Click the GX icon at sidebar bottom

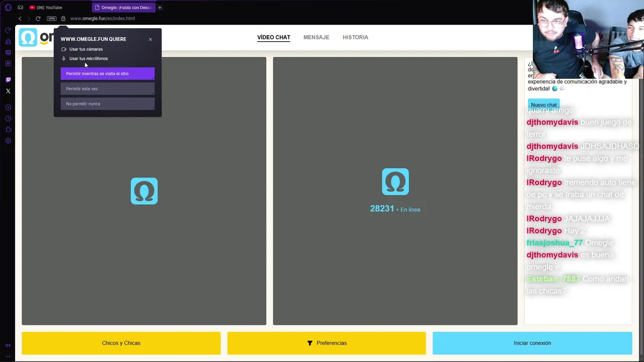(x=8, y=345)
